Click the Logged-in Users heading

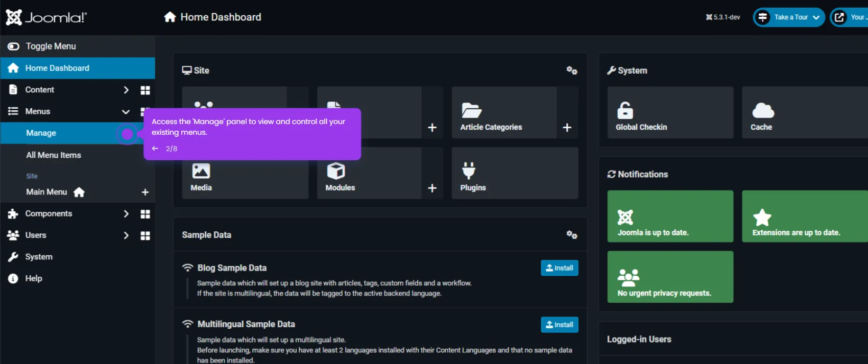pos(639,339)
